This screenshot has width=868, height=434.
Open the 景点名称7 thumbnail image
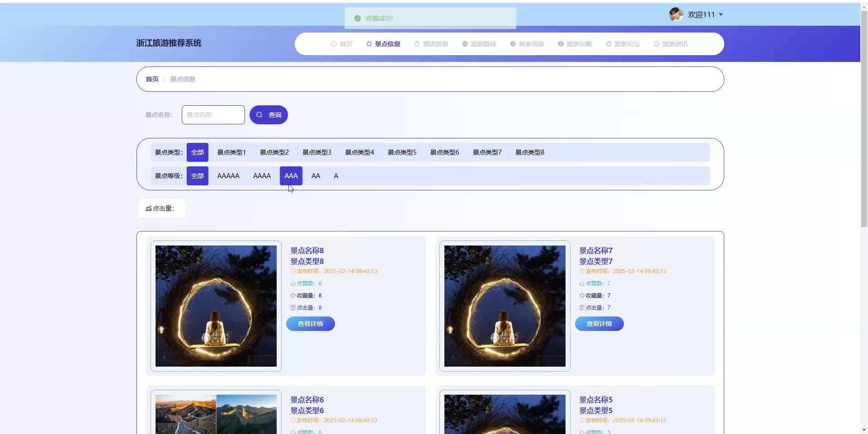505,306
